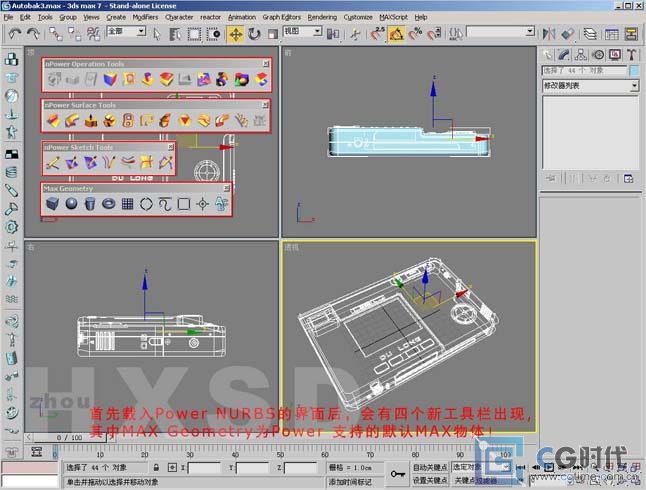646x490 pixels.
Task: Click the blue cube icon in nPower Operation Tools
Action: (x=110, y=79)
